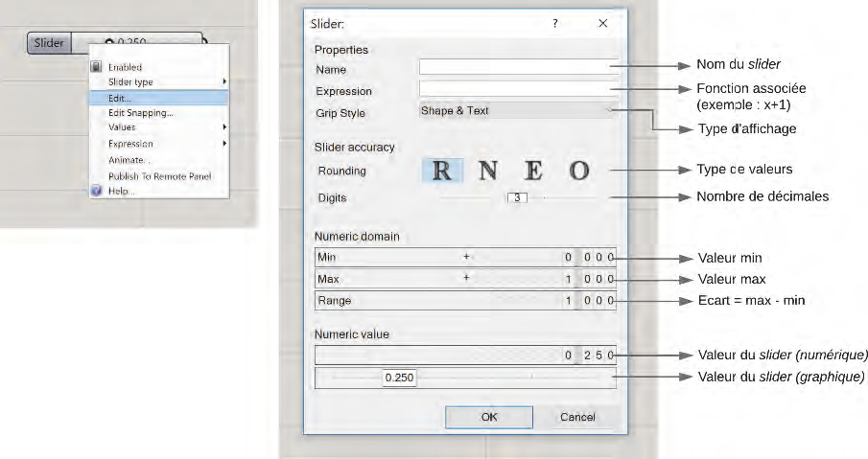Close the Slider dialog with X

(x=602, y=23)
